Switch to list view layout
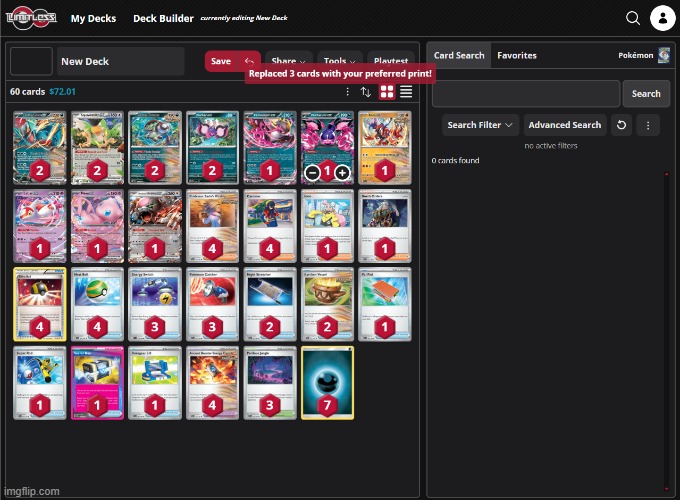 coord(406,92)
